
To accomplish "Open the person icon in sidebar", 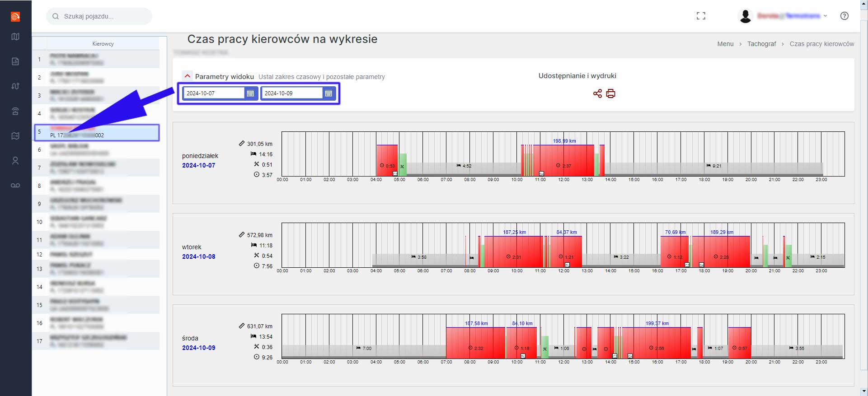I will click(x=15, y=161).
